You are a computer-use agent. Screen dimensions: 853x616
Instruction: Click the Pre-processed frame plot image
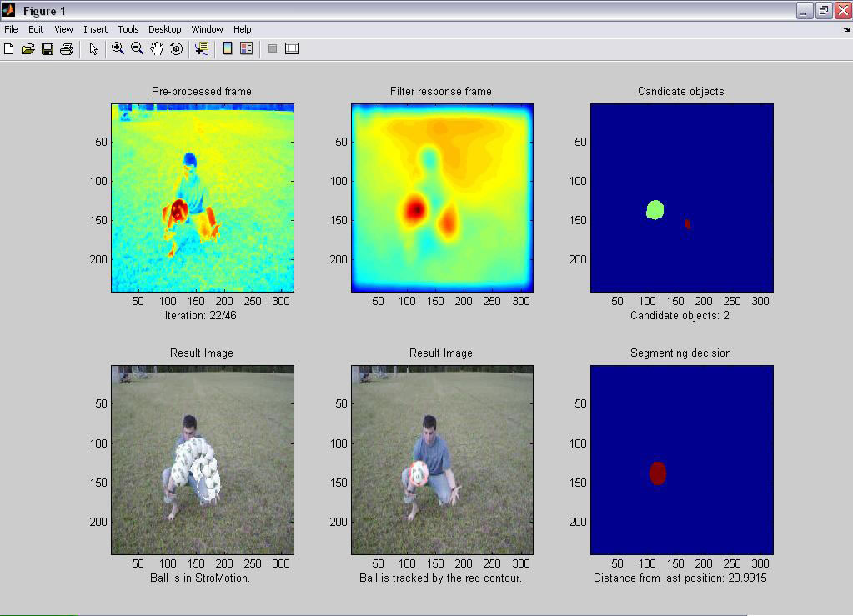(x=203, y=198)
